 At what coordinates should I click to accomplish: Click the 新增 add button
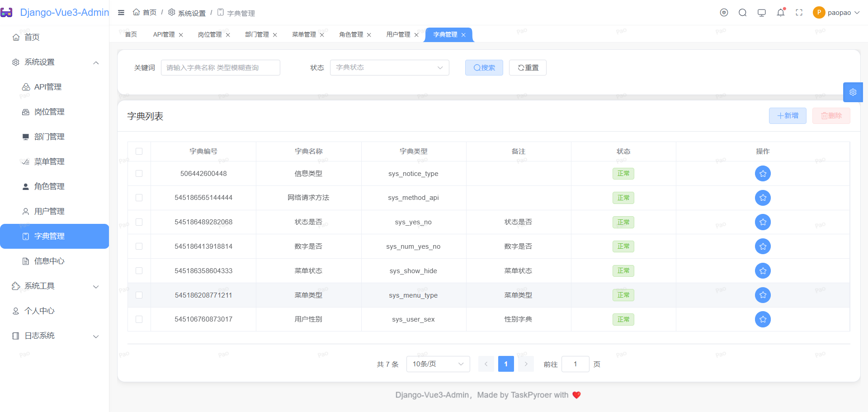point(788,116)
